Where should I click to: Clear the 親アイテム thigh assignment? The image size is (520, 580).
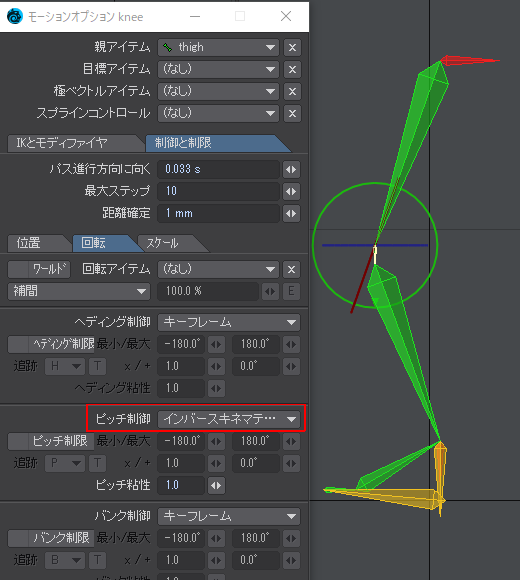pos(292,48)
